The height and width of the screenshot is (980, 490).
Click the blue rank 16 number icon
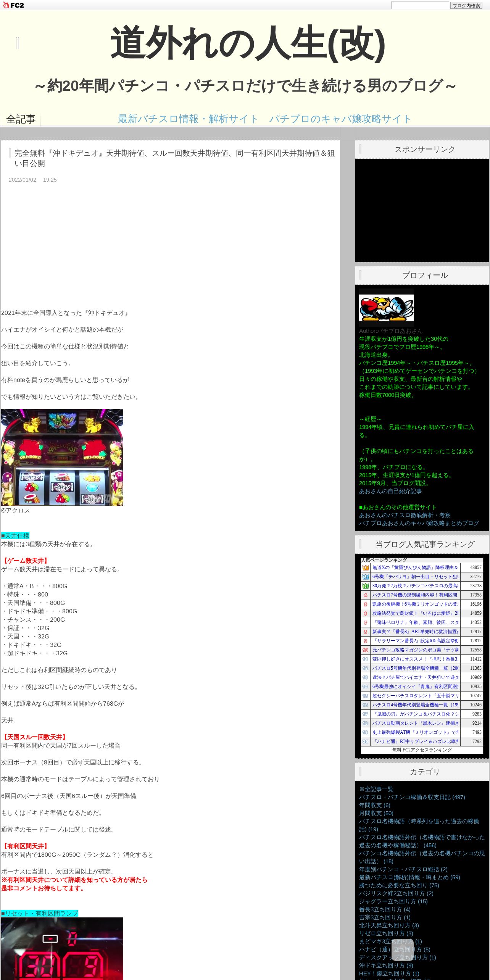coord(365,705)
